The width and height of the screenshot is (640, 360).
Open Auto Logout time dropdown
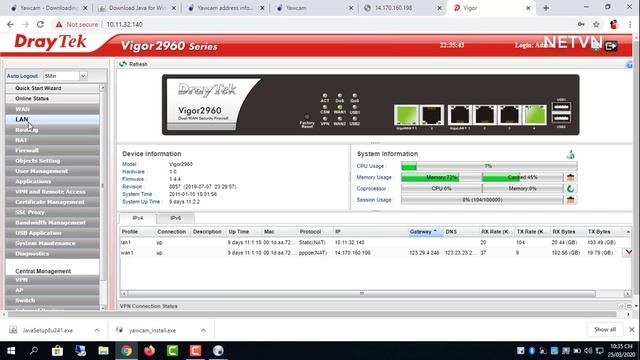tap(83, 76)
